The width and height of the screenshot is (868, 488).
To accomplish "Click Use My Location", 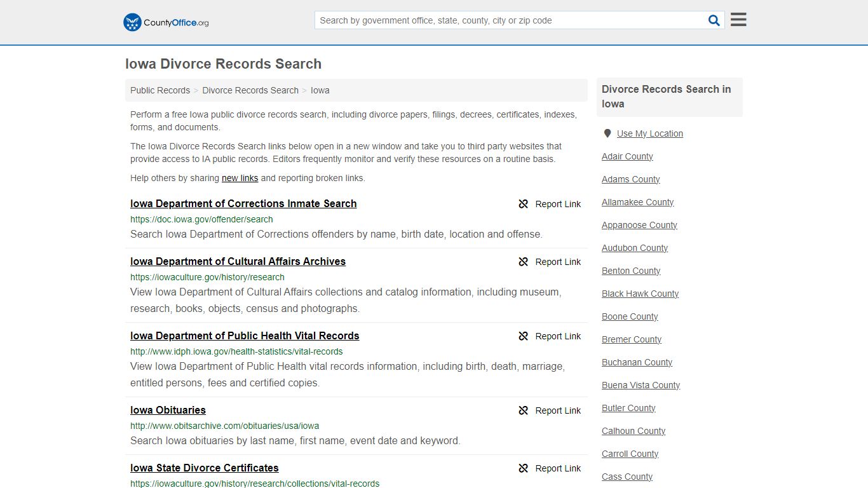I will coord(650,133).
